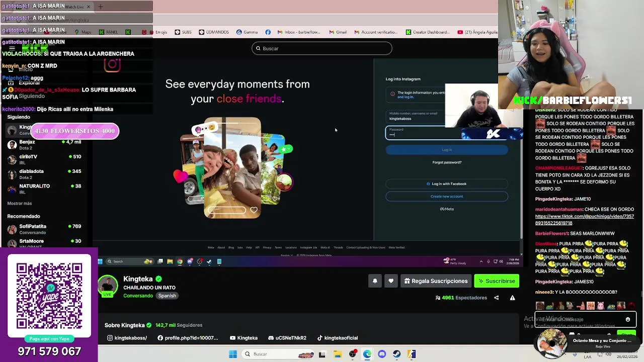This screenshot has height=362, width=644.
Task: Open the emoji picker in chat input
Action: pyautogui.click(x=628, y=319)
